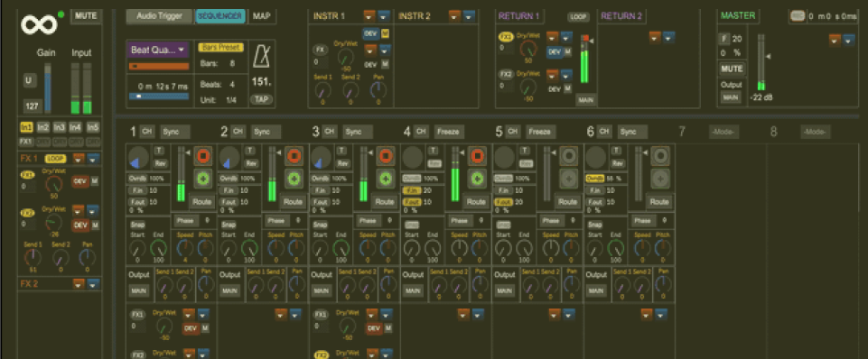Click blue arrow icon next to FX 2

[x=94, y=284]
